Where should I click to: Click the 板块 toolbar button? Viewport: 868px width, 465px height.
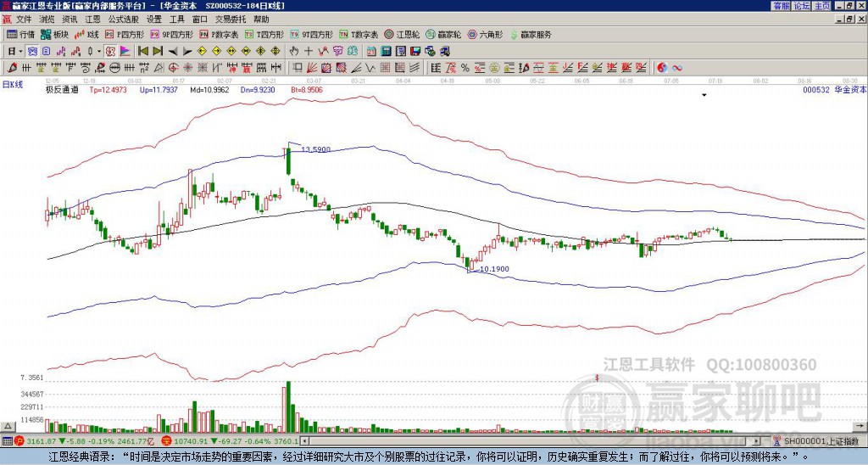tap(55, 34)
